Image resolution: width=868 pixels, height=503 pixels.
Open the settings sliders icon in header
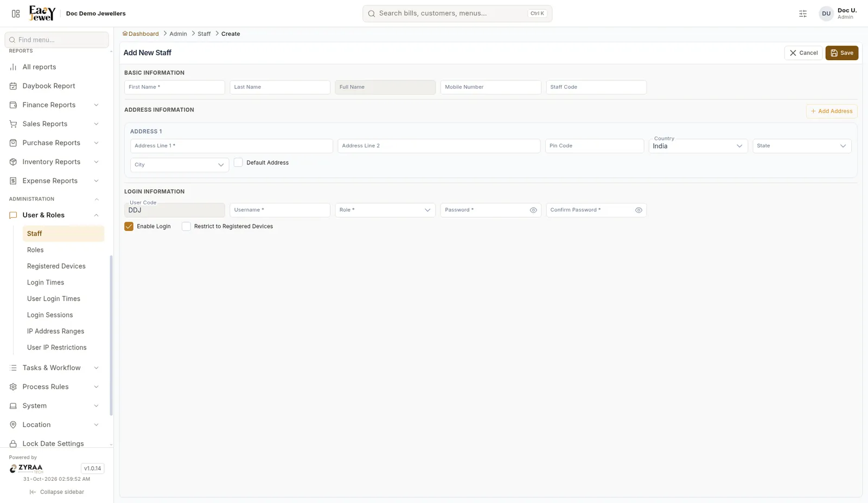click(803, 14)
